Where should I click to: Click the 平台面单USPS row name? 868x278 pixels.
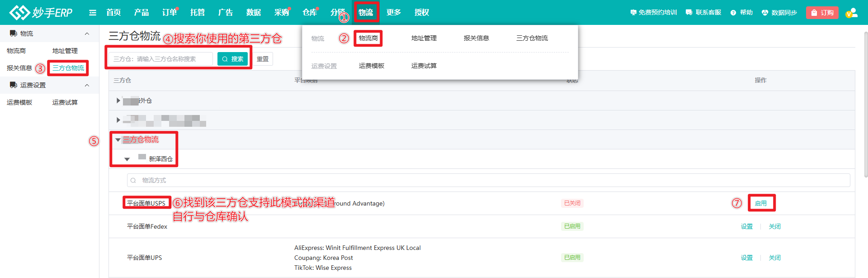(x=146, y=203)
